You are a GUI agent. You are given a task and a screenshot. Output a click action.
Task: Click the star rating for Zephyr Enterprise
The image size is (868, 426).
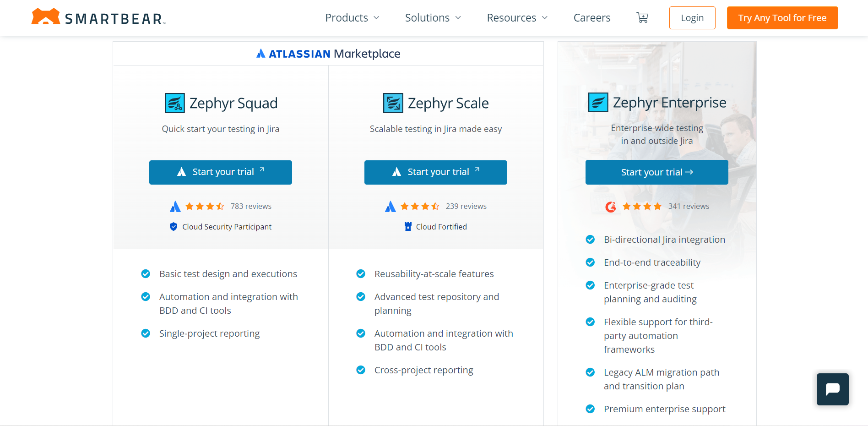642,207
